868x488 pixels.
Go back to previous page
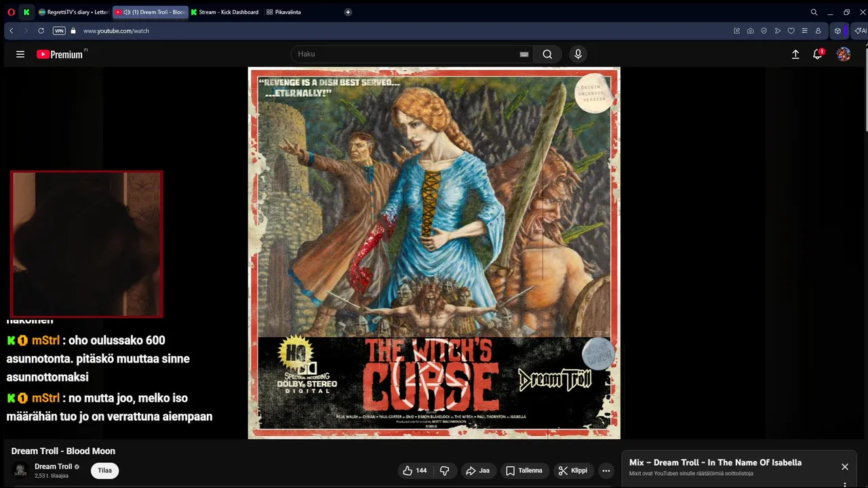[x=11, y=30]
